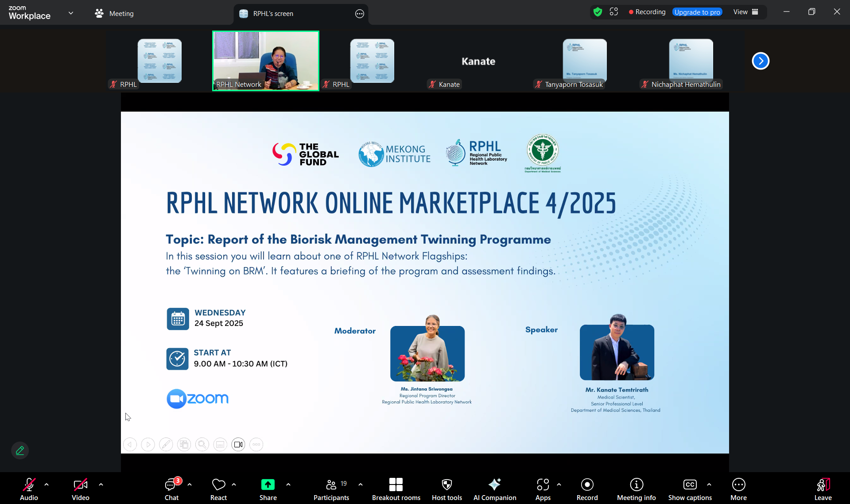Open the View layout menu

[745, 12]
